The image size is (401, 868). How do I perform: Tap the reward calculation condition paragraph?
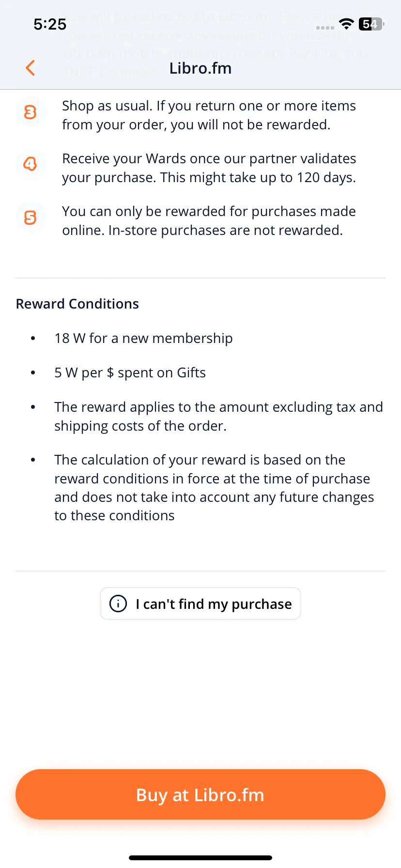point(214,487)
